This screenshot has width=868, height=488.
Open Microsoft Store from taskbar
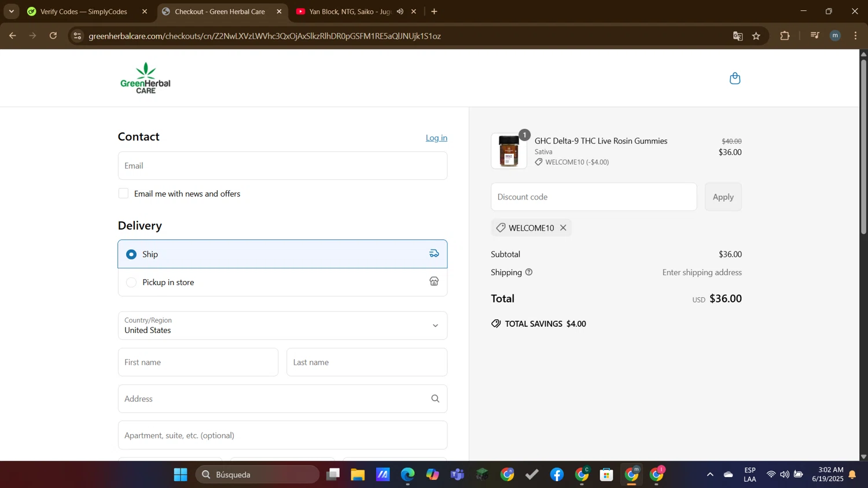click(x=606, y=475)
